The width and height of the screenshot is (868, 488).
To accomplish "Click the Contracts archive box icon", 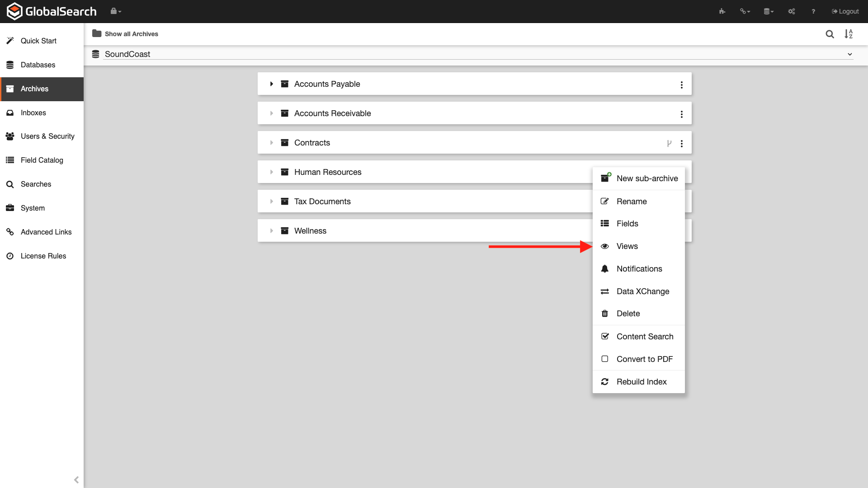I will (x=284, y=143).
